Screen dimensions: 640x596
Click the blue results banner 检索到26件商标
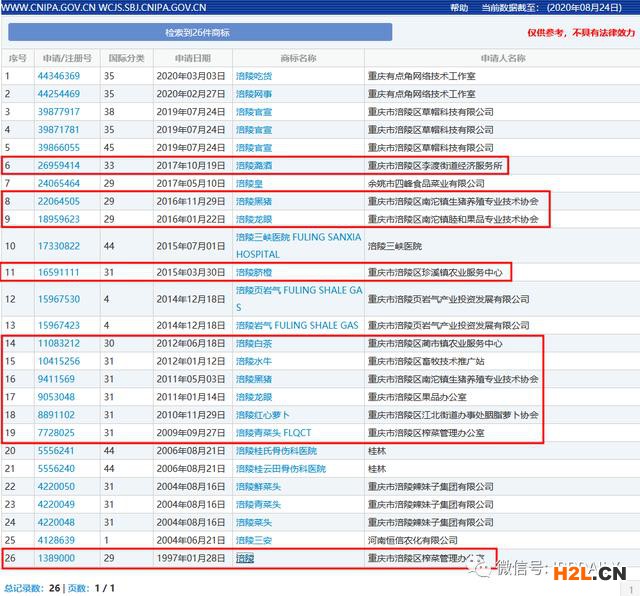point(200,32)
